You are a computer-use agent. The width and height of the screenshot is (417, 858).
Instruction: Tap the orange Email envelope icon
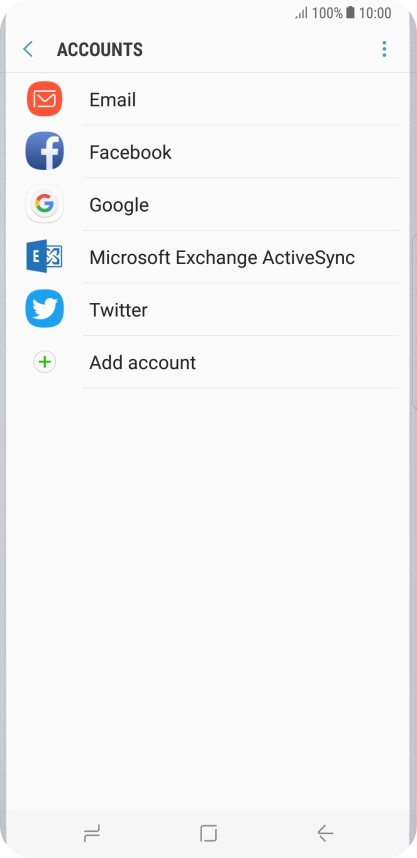coord(44,99)
